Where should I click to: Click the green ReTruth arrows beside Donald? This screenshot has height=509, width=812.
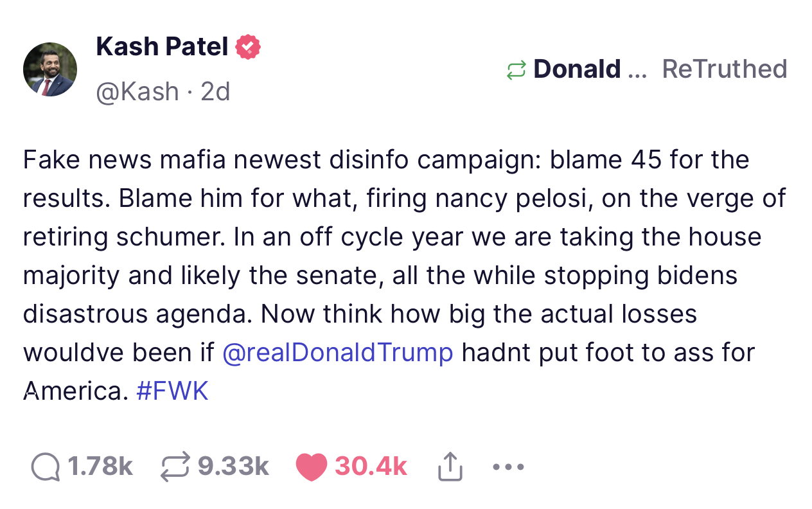(516, 69)
